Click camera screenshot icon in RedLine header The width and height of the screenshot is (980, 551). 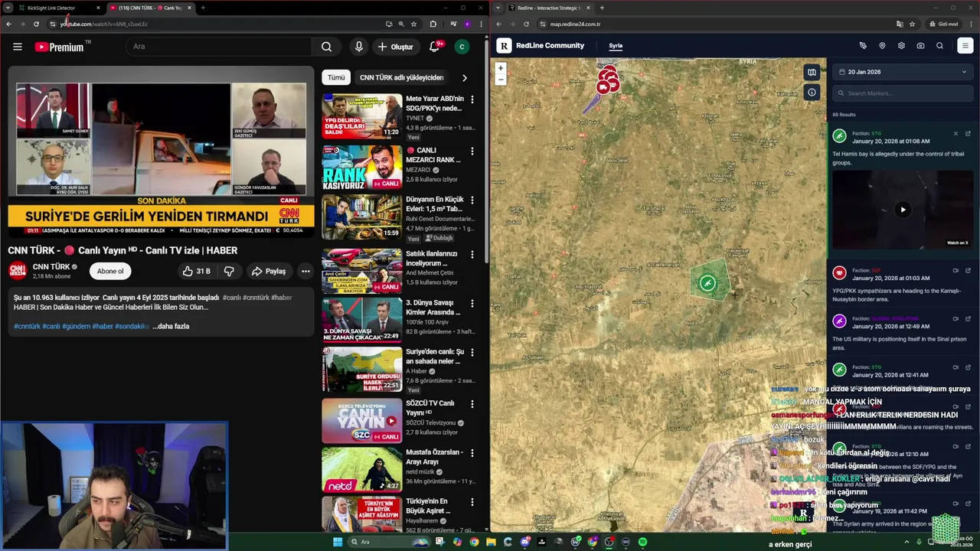[920, 46]
